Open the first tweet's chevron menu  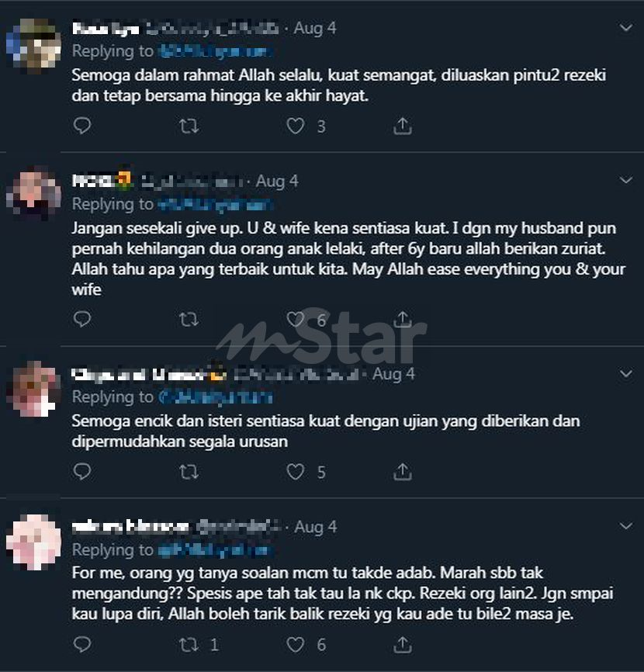(x=626, y=28)
